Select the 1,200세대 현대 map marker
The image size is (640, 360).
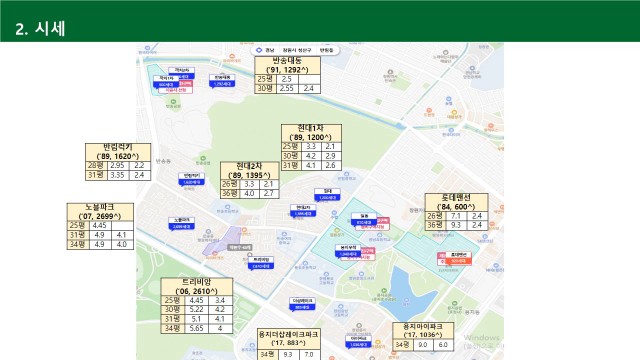[x=327, y=195]
